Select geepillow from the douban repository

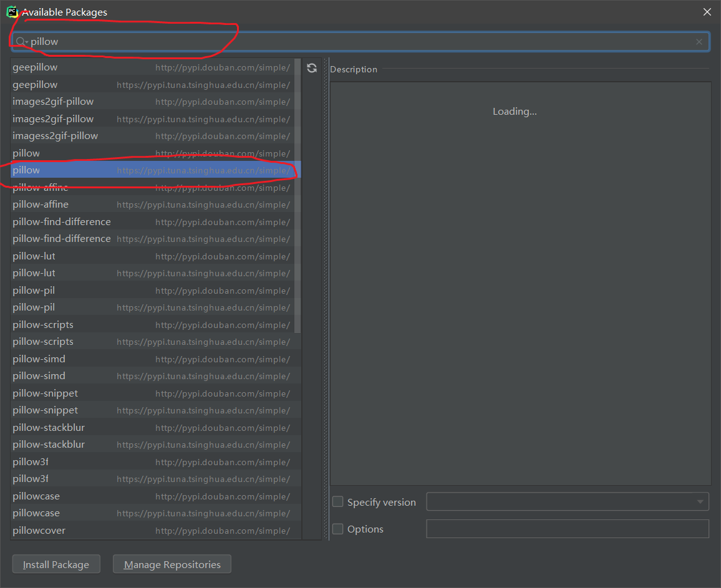152,67
